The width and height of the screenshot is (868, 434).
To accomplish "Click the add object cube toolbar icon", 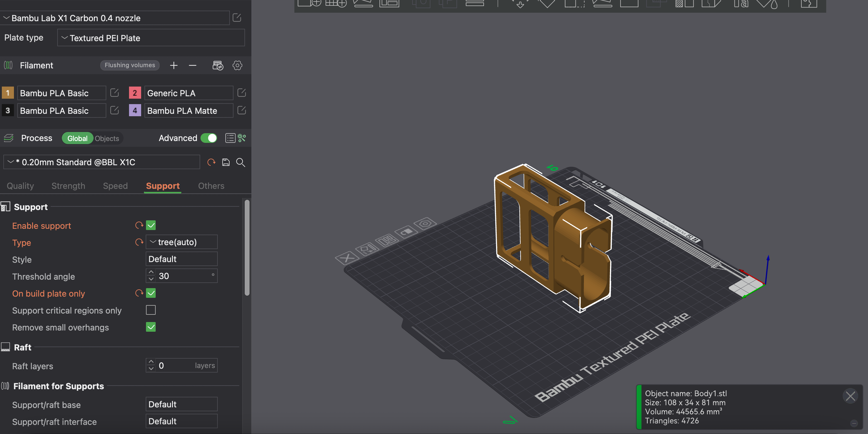I will click(x=309, y=3).
